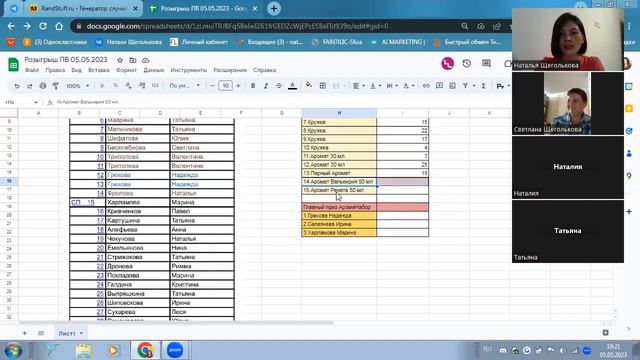Image resolution: width=640 pixels, height=360 pixels.
Task: Select cell 1.Грехова Надежда
Action: [339, 216]
